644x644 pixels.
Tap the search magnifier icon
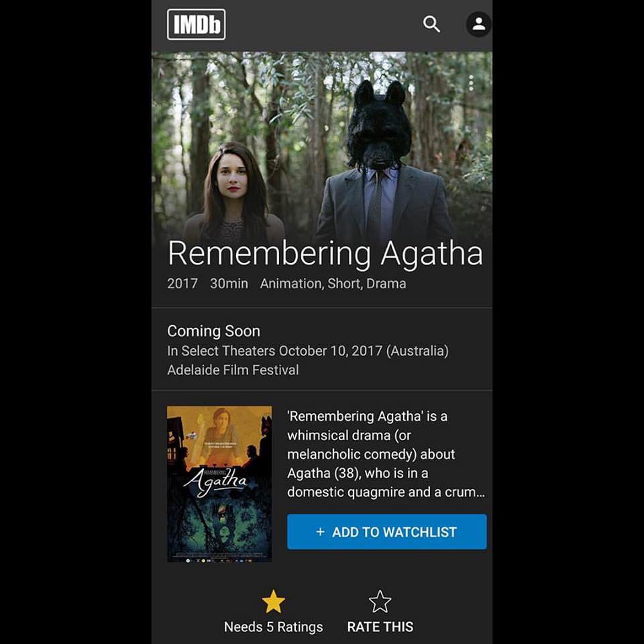click(x=431, y=24)
